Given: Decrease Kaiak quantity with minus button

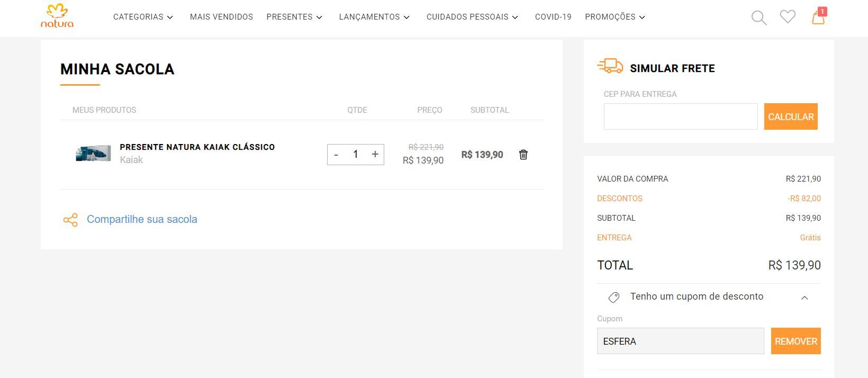Looking at the screenshot, I should [336, 155].
